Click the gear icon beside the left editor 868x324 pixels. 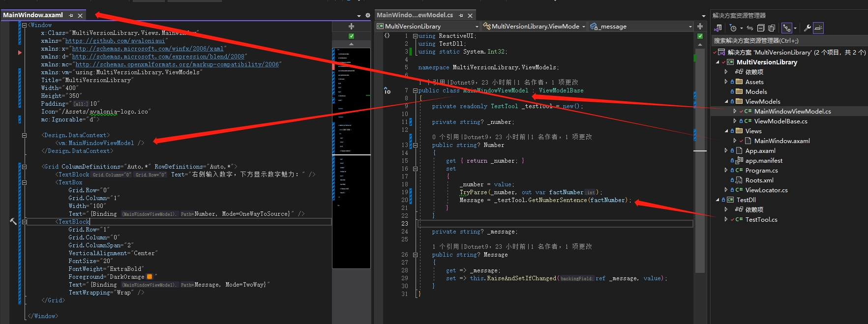367,15
